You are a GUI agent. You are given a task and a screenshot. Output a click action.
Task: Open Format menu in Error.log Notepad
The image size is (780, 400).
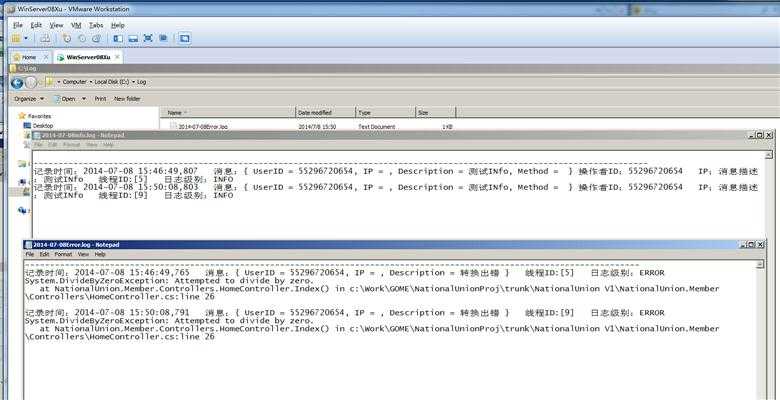pyautogui.click(x=63, y=254)
